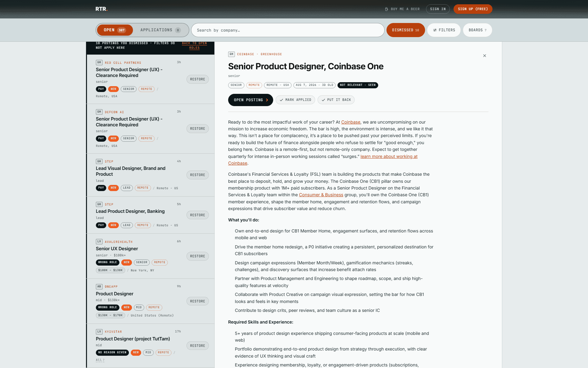This screenshot has width=588, height=368.
Task: Open Product Designer (project TutTam) title
Action: point(133,339)
